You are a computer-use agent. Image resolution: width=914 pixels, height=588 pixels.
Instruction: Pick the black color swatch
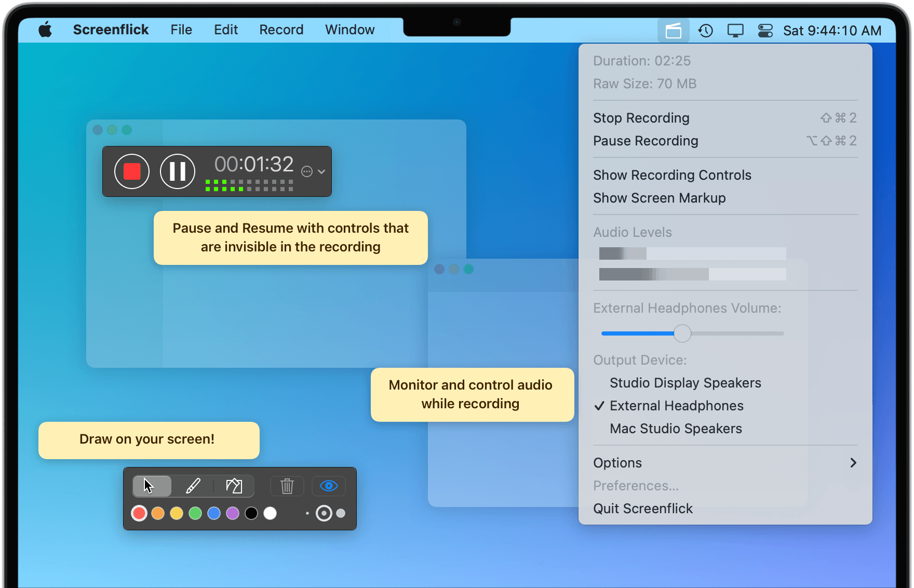pos(251,513)
